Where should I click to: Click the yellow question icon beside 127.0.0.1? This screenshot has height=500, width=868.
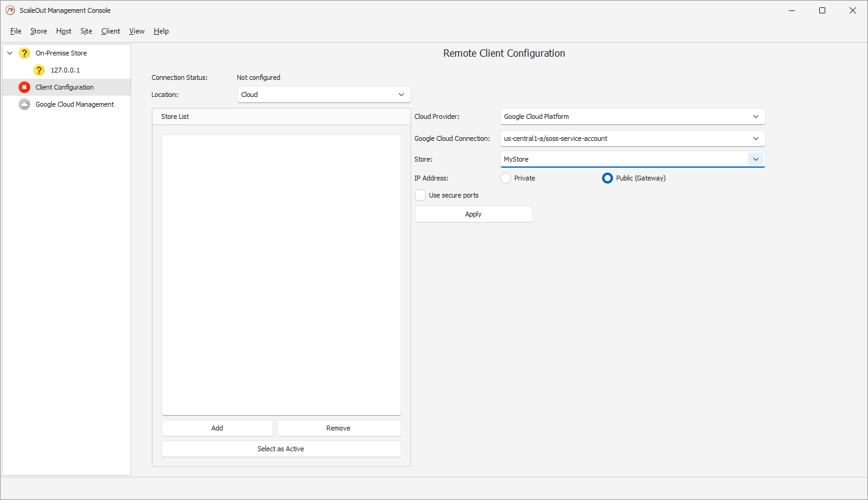(39, 70)
